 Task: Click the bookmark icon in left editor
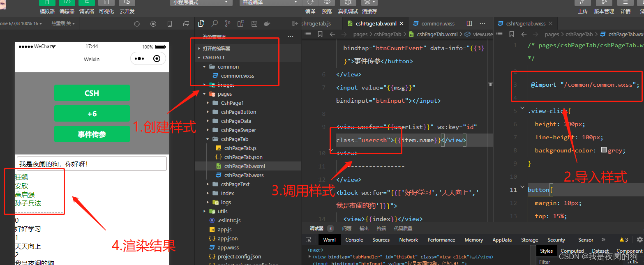coord(320,34)
